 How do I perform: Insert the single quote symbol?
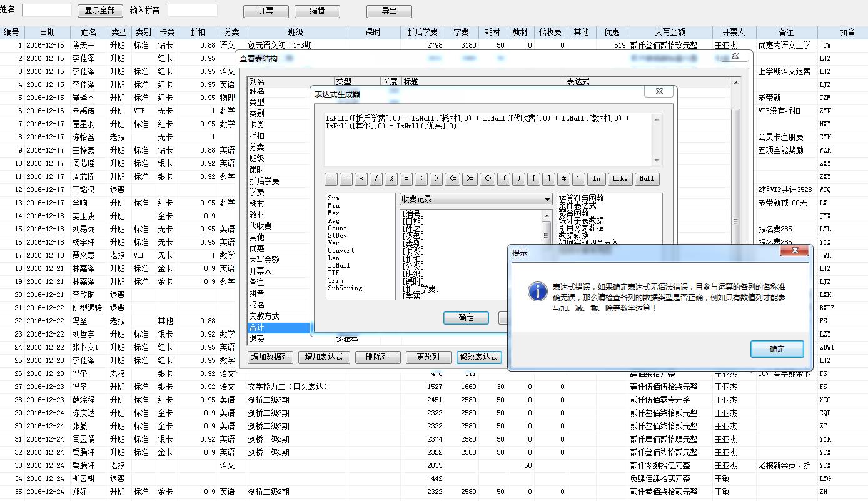click(579, 179)
